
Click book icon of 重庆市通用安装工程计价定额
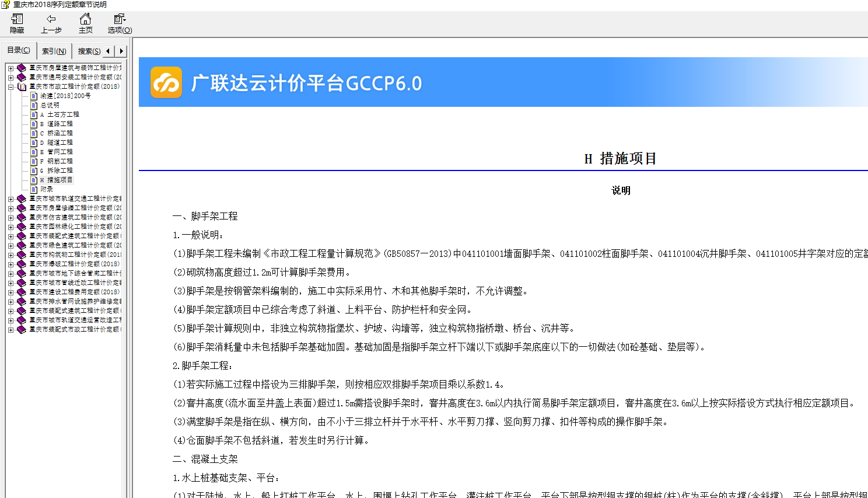pyautogui.click(x=22, y=77)
